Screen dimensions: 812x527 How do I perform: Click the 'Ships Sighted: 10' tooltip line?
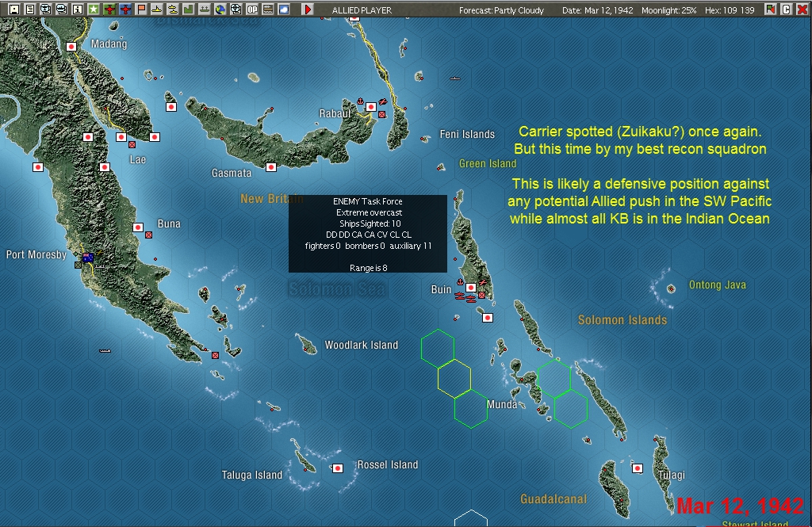point(370,223)
